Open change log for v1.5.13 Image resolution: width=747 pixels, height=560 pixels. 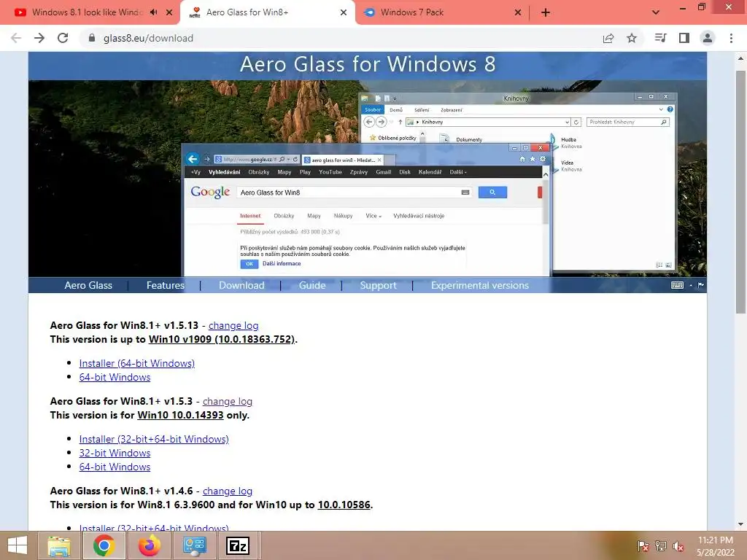point(233,325)
